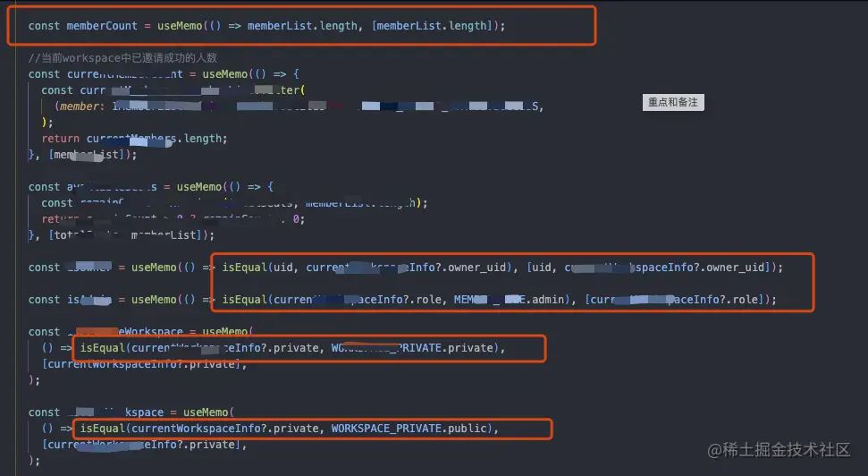The width and height of the screenshot is (868, 476).
Task: Click the memberCount variable name
Action: click(102, 26)
